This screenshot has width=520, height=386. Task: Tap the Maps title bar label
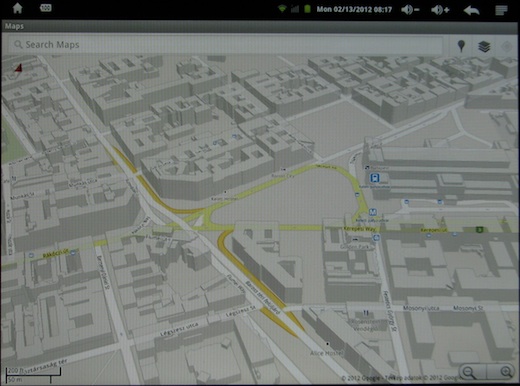tap(14, 26)
